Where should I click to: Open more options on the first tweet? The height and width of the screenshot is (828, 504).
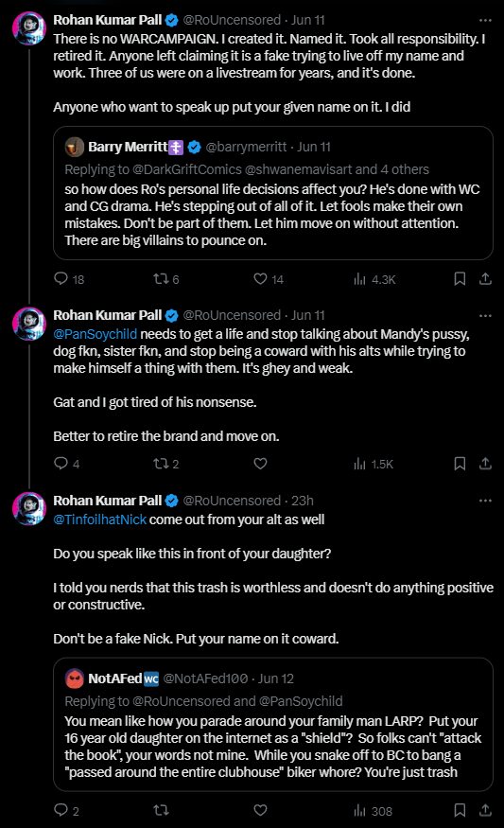pyautogui.click(x=485, y=20)
